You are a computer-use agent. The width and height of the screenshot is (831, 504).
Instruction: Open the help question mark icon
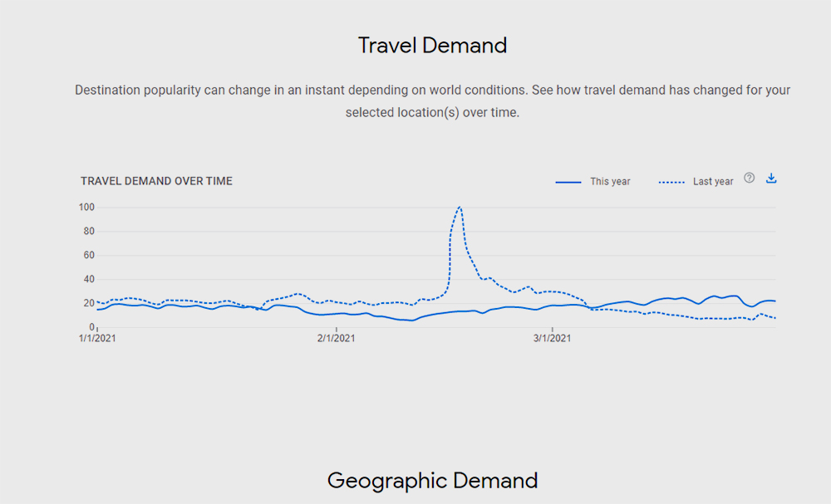pyautogui.click(x=749, y=178)
